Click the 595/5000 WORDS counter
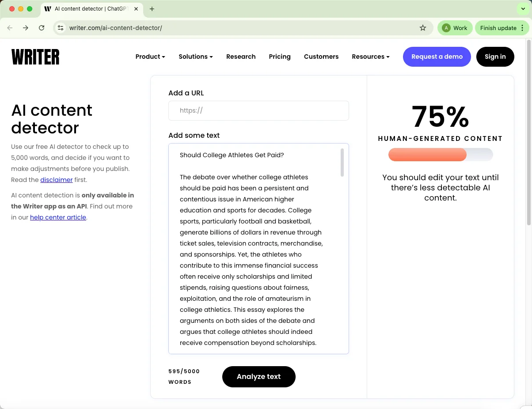The height and width of the screenshot is (409, 532). click(184, 377)
